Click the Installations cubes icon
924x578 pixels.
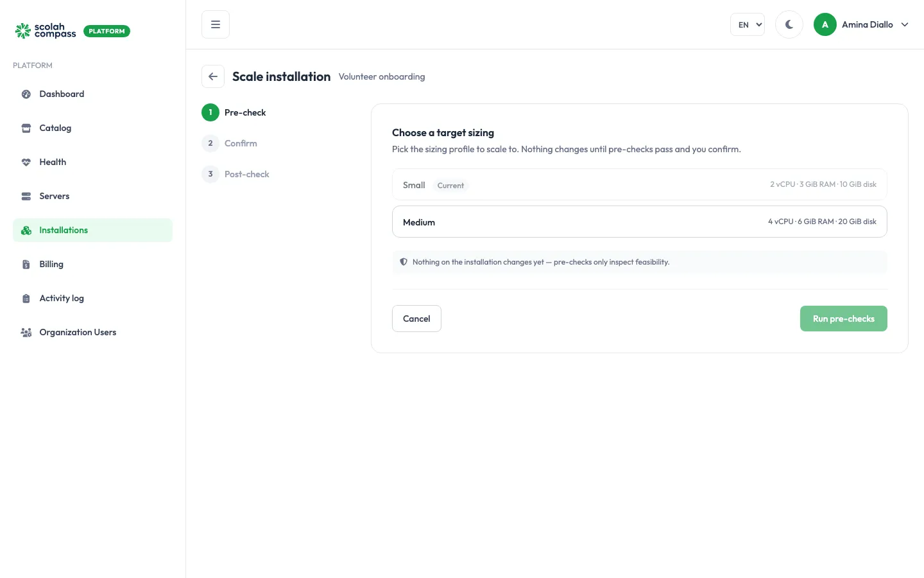pyautogui.click(x=26, y=231)
